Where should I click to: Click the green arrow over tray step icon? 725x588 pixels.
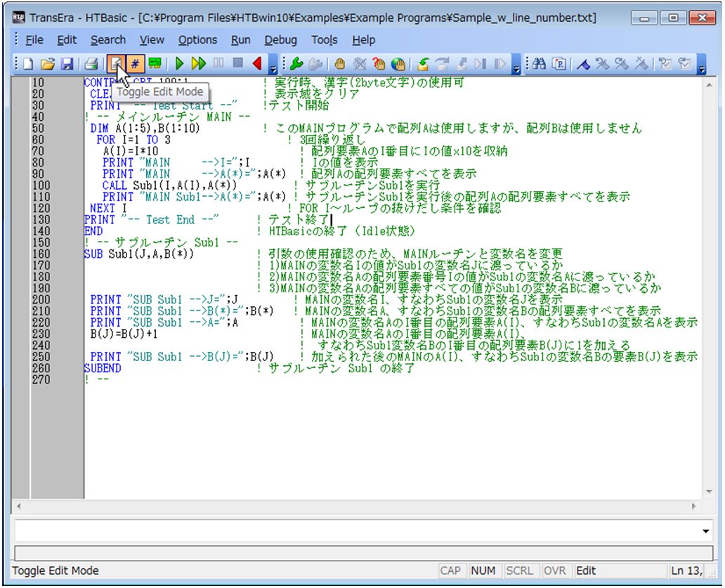coord(423,64)
